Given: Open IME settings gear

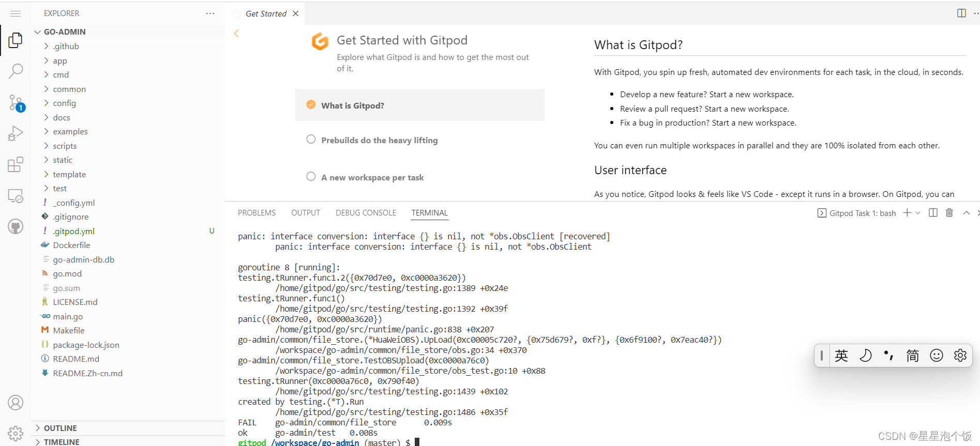Looking at the screenshot, I should (960, 356).
